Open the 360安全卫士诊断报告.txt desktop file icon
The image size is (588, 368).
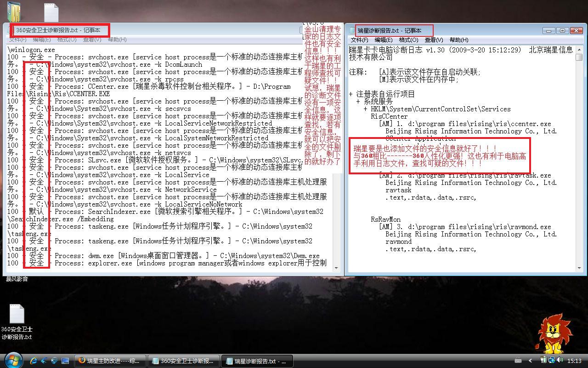point(17,322)
